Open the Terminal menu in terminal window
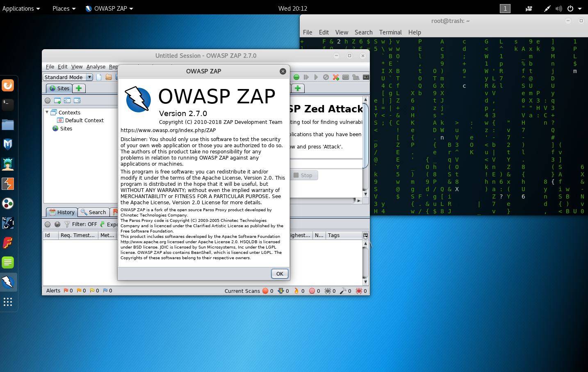 [390, 32]
